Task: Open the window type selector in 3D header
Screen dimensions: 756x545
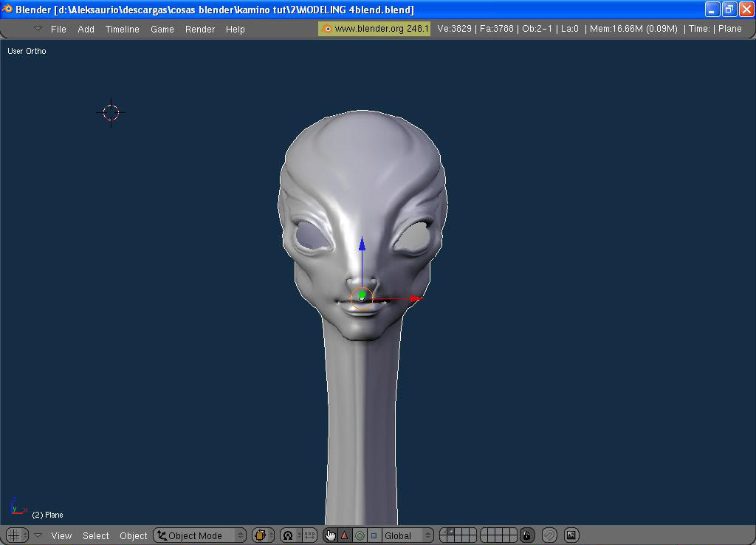Action: 16,535
